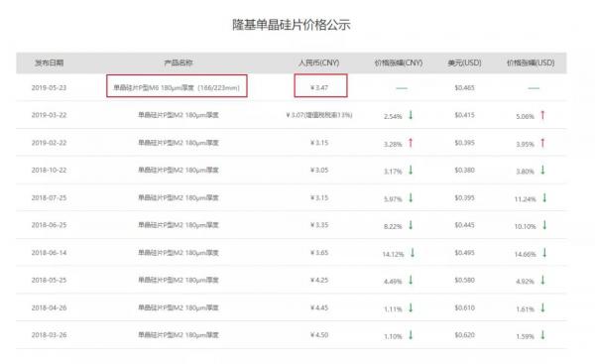
Task: Select the date 2019-05-23
Action: pos(49,87)
